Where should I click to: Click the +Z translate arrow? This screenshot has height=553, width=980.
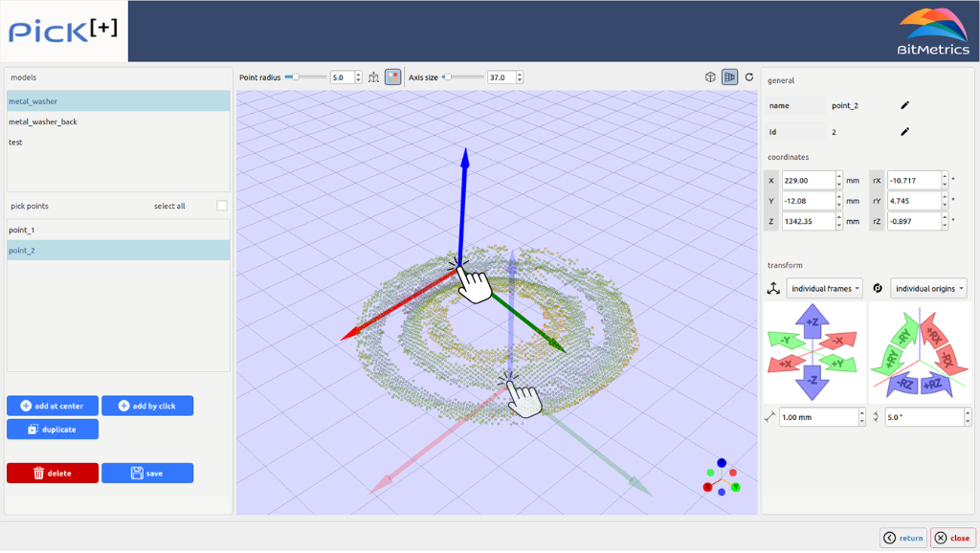pos(812,321)
